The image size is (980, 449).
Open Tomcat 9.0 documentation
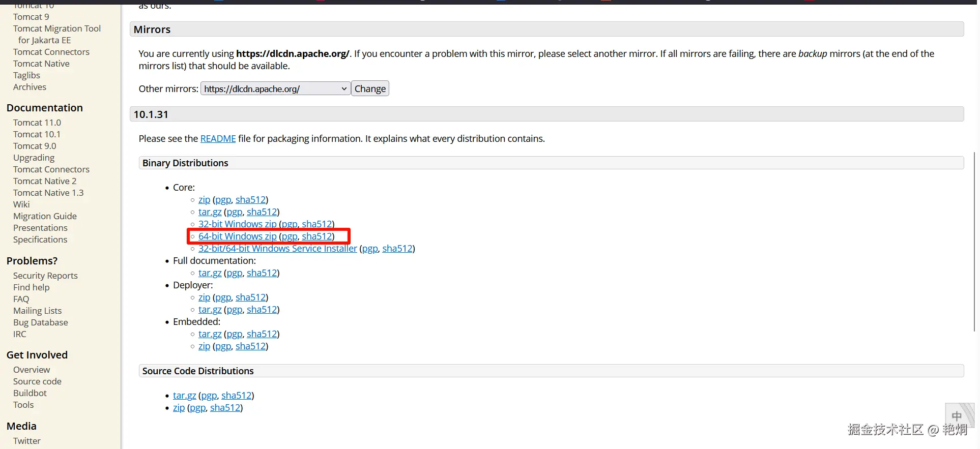[x=35, y=146]
